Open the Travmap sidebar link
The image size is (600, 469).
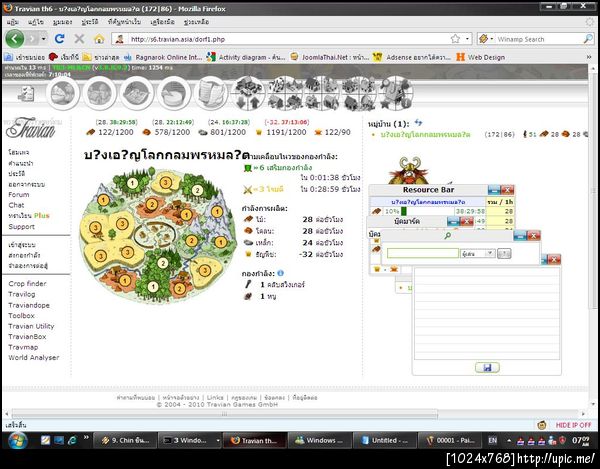pos(23,347)
